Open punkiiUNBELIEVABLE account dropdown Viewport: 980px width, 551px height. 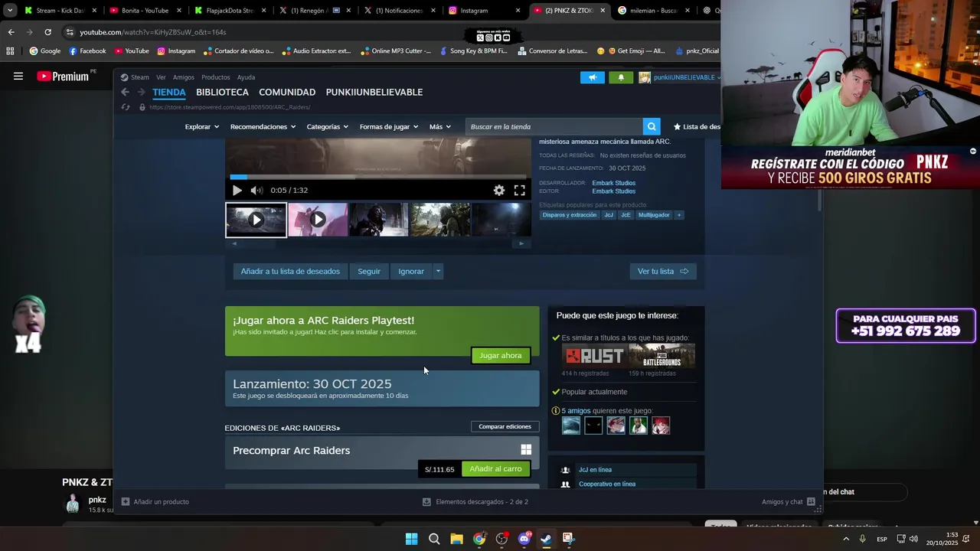tap(680, 77)
